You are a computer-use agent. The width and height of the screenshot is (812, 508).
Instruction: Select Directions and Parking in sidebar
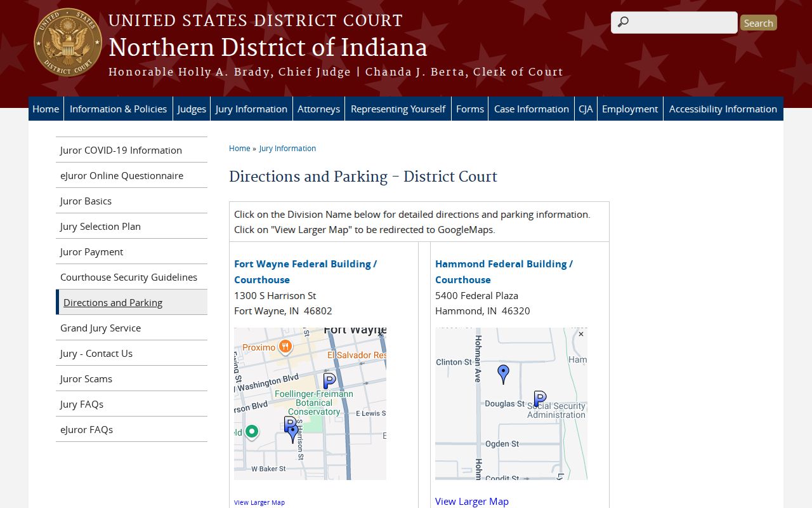click(131, 302)
